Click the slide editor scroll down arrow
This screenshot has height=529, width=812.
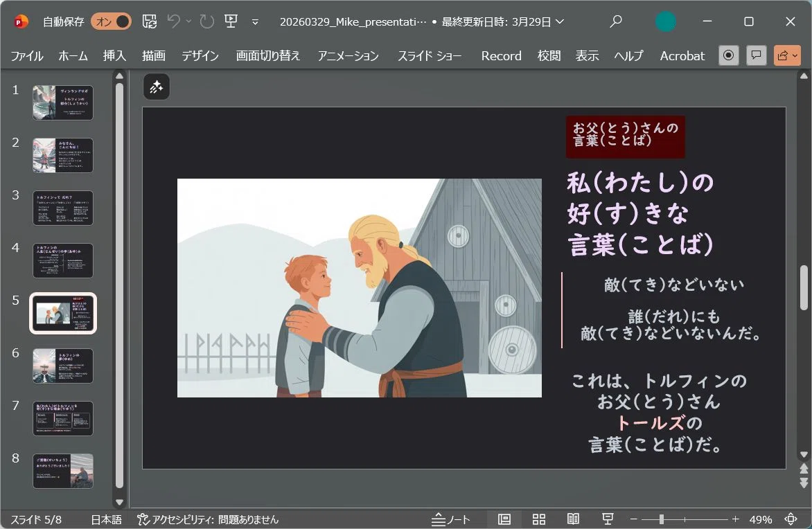pyautogui.click(x=804, y=454)
